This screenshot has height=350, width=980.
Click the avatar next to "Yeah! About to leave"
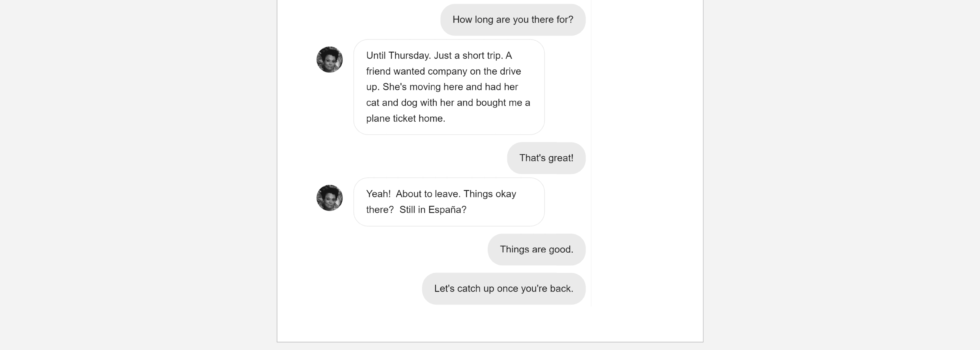pyautogui.click(x=329, y=198)
